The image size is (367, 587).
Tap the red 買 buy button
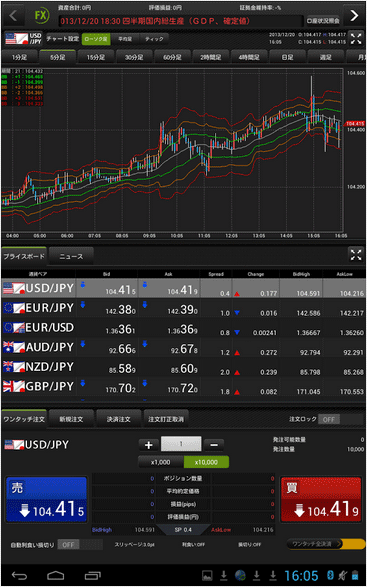tap(321, 499)
